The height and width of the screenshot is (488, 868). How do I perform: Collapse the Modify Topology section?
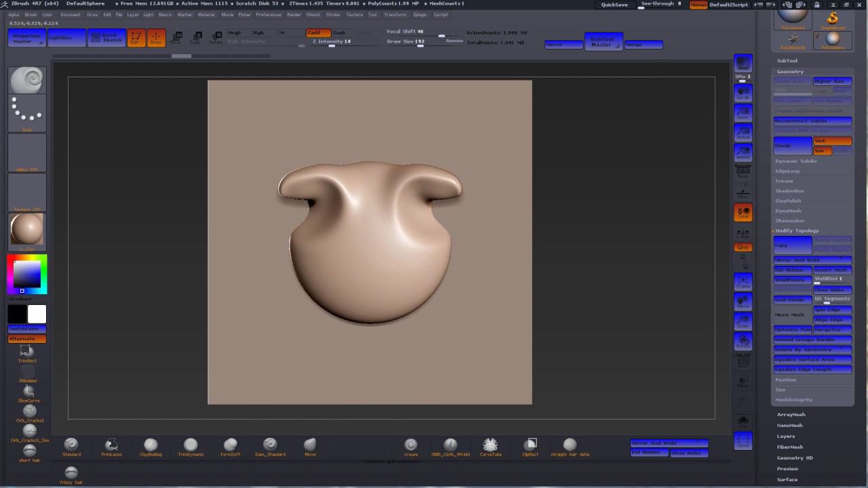pyautogui.click(x=797, y=231)
